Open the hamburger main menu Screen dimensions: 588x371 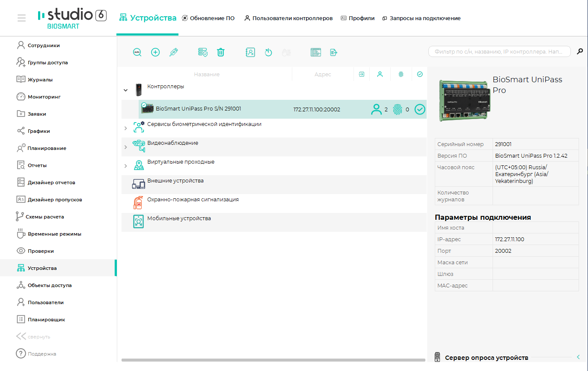(x=21, y=18)
